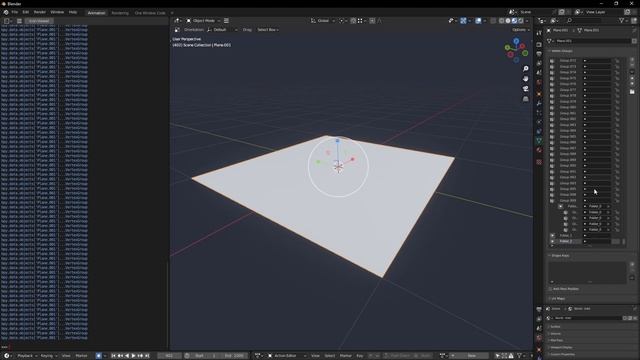Jump to the timeline end frame
Image resolution: width=640 pixels, height=360 pixels.
click(x=147, y=356)
